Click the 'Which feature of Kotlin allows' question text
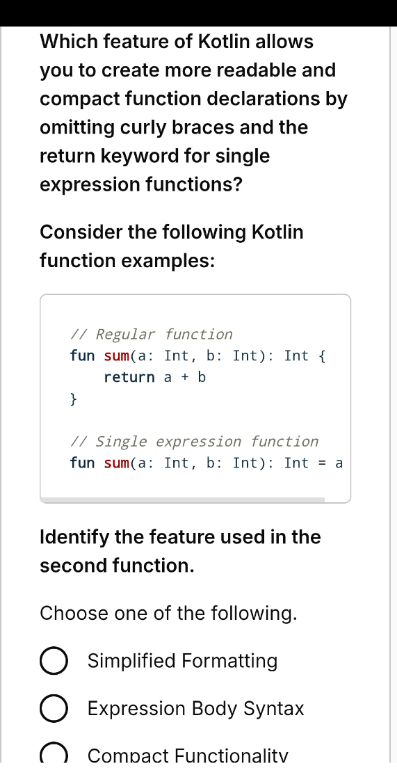 [176, 42]
